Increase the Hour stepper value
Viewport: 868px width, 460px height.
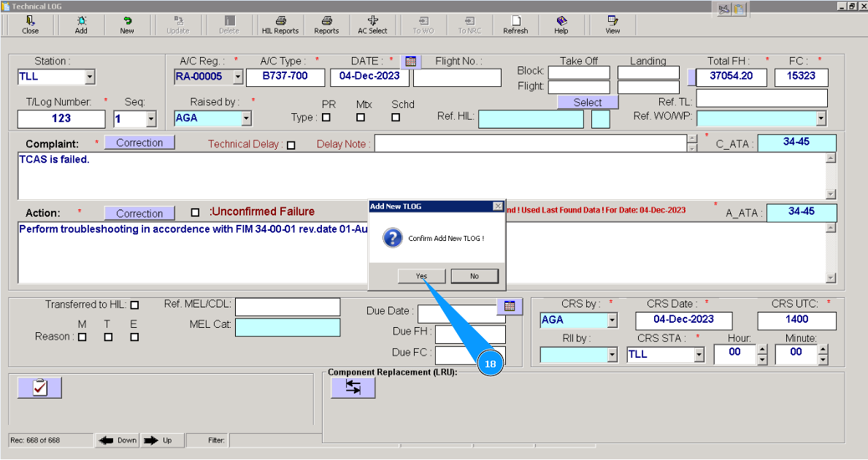tap(762, 349)
